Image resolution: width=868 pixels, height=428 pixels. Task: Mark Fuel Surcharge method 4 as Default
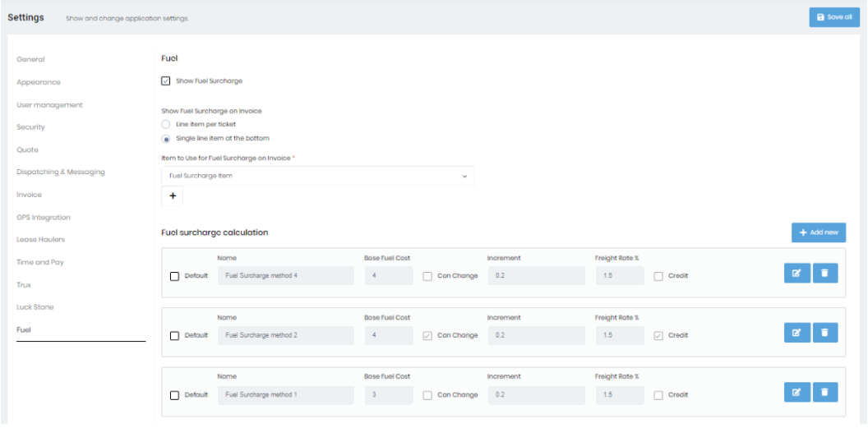pos(174,277)
